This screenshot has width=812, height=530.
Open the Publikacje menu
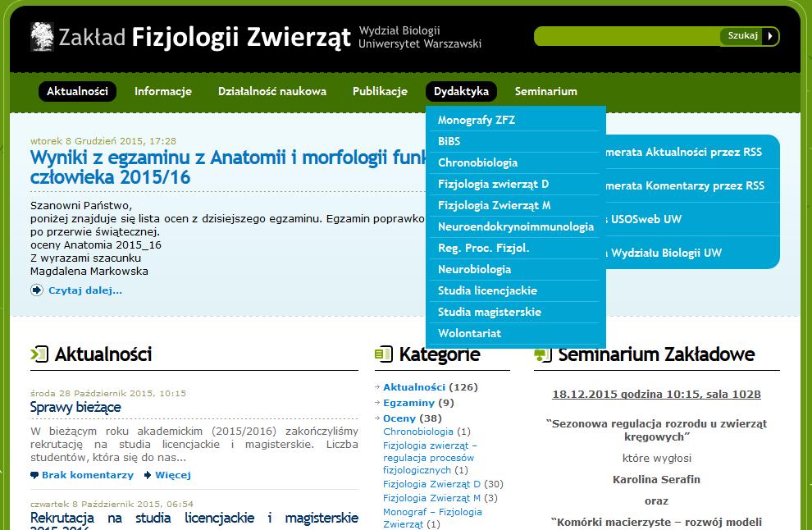[380, 91]
